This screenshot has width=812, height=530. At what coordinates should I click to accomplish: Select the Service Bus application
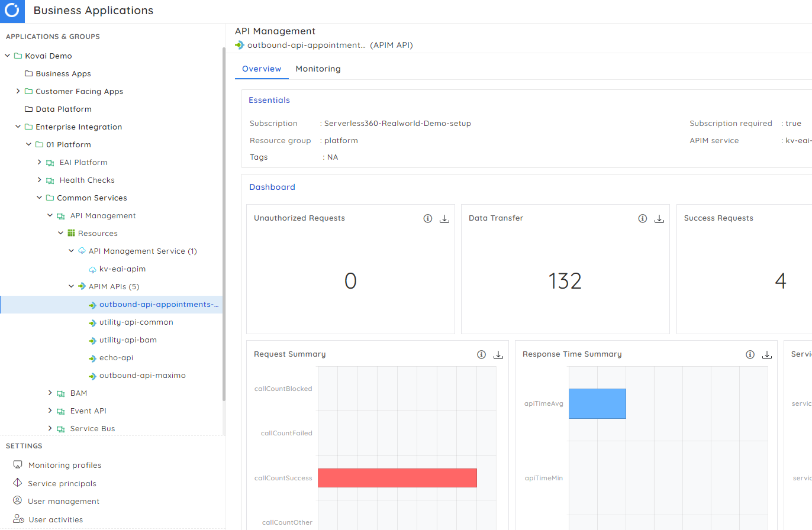coord(92,428)
